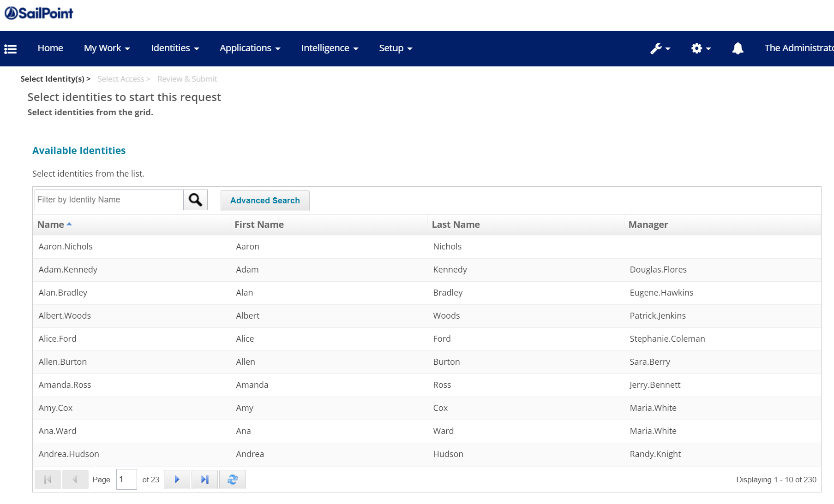Select the Alice.Ford identity row
This screenshot has width=834, height=504.
[427, 339]
